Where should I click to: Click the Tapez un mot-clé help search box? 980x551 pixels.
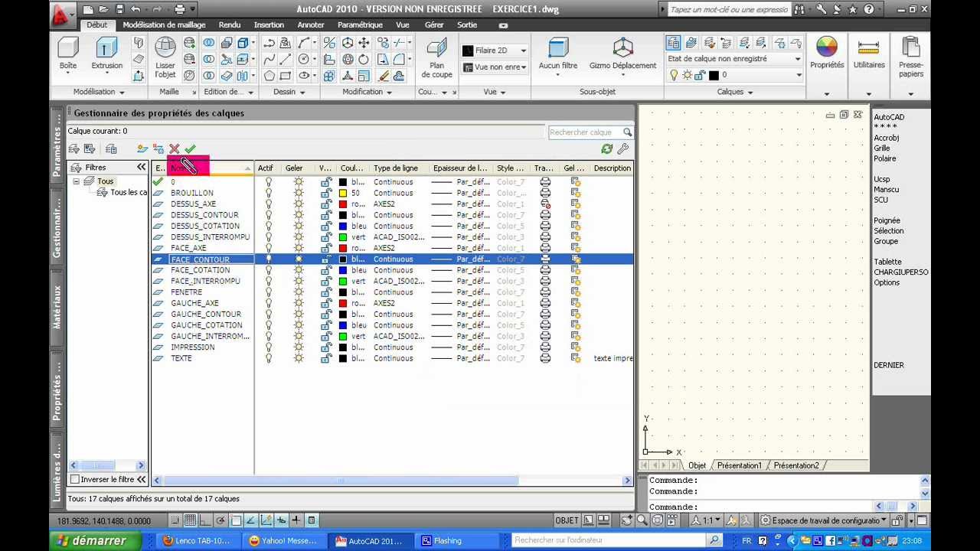728,10
